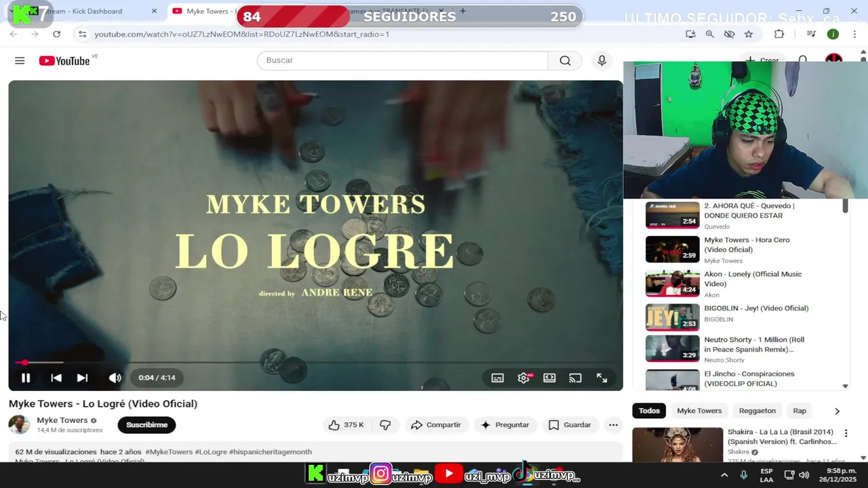Image resolution: width=868 pixels, height=488 pixels.
Task: Click the playlist scroll-down arrow
Action: point(845,386)
